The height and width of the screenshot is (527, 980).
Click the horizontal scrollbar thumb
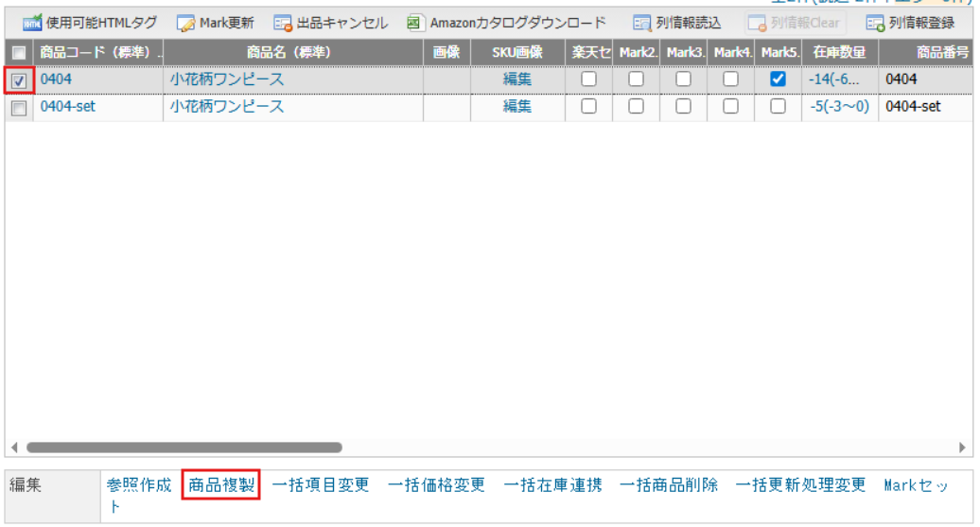coord(184,448)
